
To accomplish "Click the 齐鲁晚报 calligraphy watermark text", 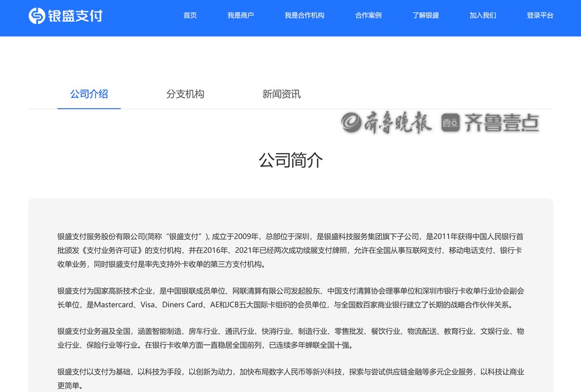I will 398,123.
